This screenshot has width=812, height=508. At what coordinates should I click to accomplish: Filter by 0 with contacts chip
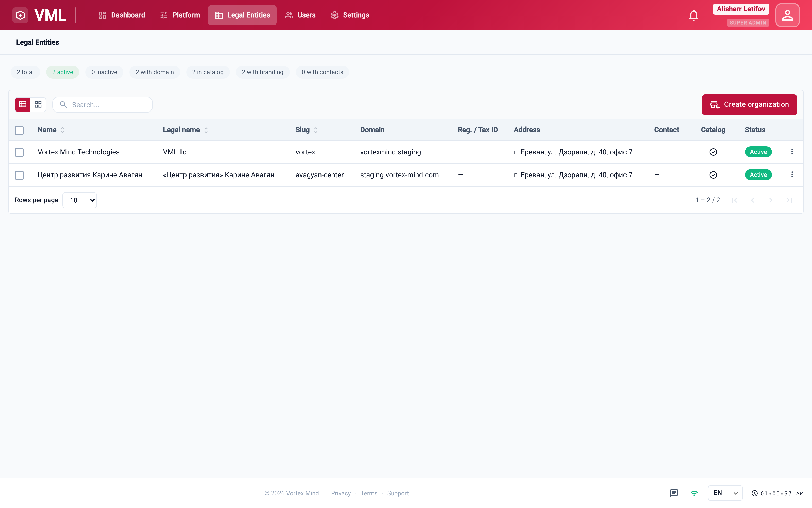pyautogui.click(x=322, y=72)
